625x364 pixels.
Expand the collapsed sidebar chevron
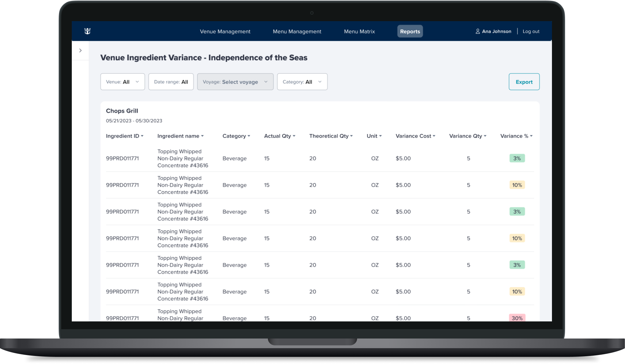coord(80,50)
